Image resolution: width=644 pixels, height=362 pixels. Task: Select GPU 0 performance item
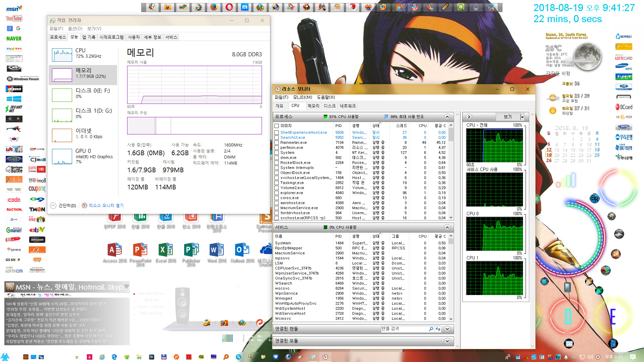pos(83,156)
